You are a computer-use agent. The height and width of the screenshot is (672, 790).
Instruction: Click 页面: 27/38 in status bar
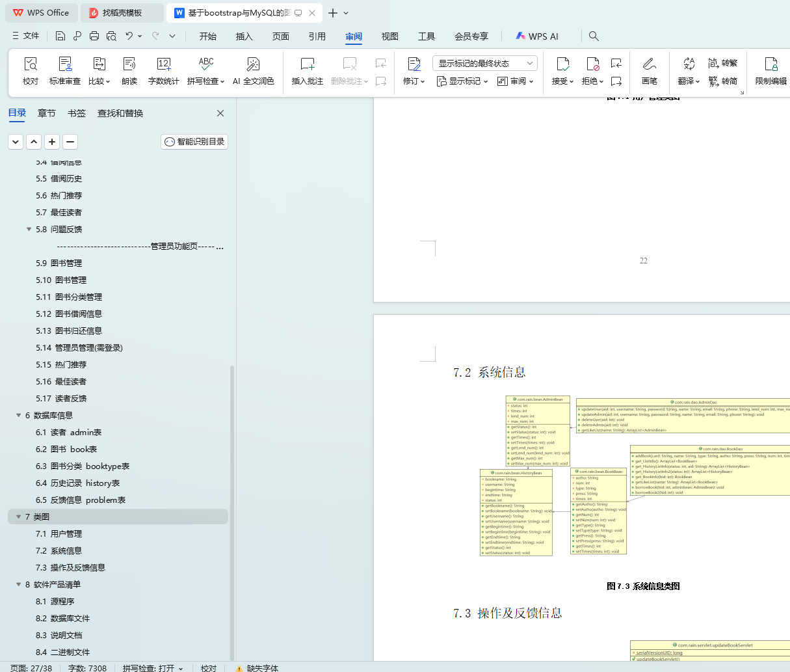click(31, 667)
